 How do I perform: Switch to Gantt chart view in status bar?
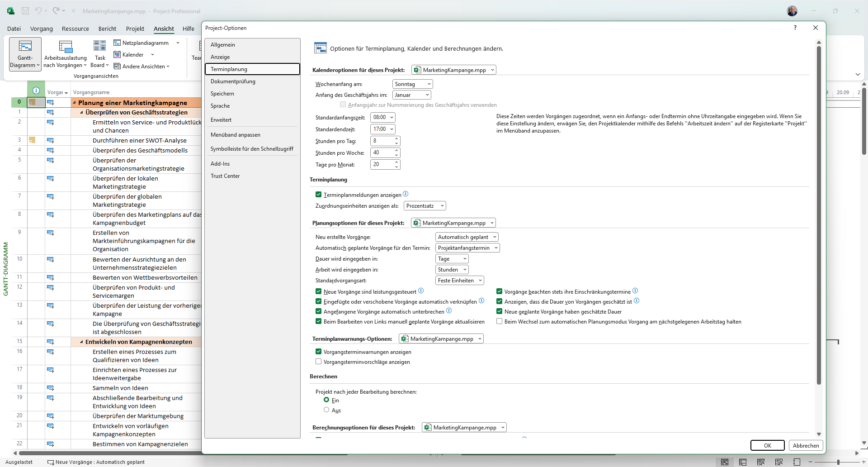coord(725,462)
